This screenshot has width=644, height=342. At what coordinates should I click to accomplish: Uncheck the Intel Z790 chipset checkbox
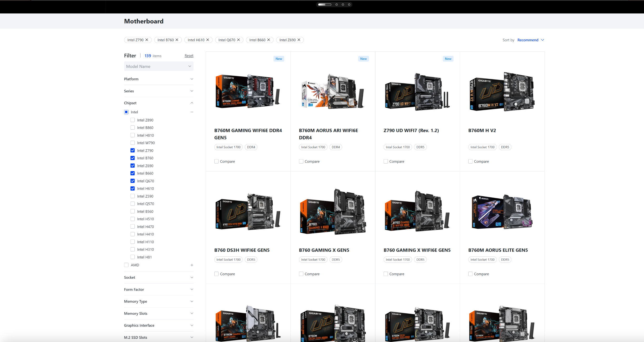133,150
